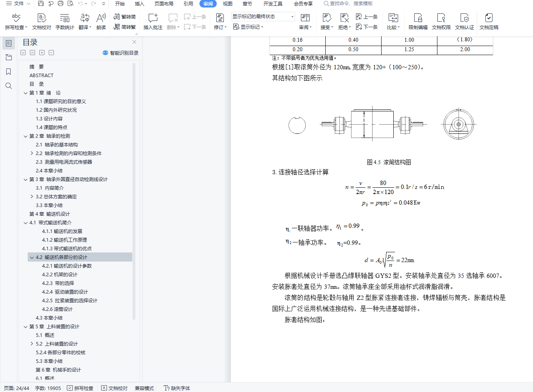Expand the 2.2 轴承检测的内容和检测条件 node
The width and height of the screenshot is (533, 392).
[x=32, y=153]
